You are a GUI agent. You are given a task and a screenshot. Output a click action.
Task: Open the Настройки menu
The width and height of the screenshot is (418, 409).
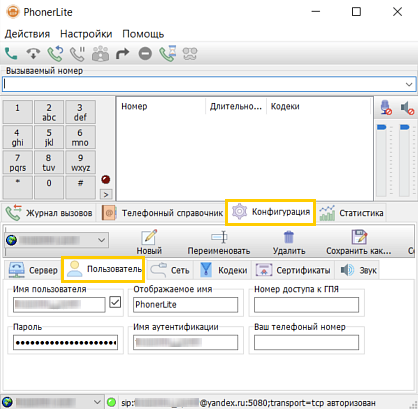tap(86, 34)
